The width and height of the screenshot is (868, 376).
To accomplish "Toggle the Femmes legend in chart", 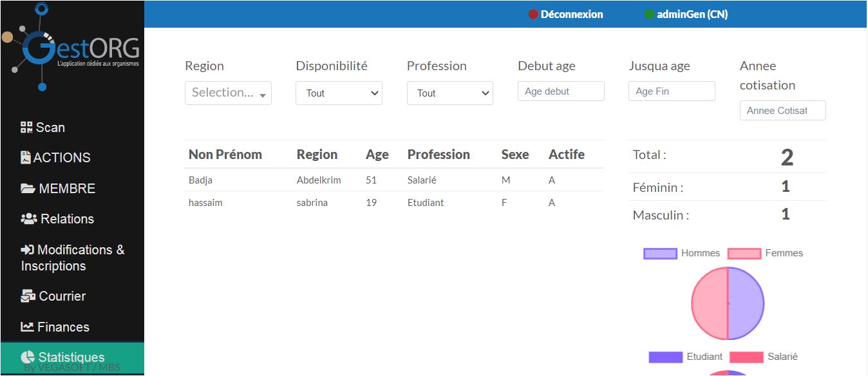I will coord(766,253).
